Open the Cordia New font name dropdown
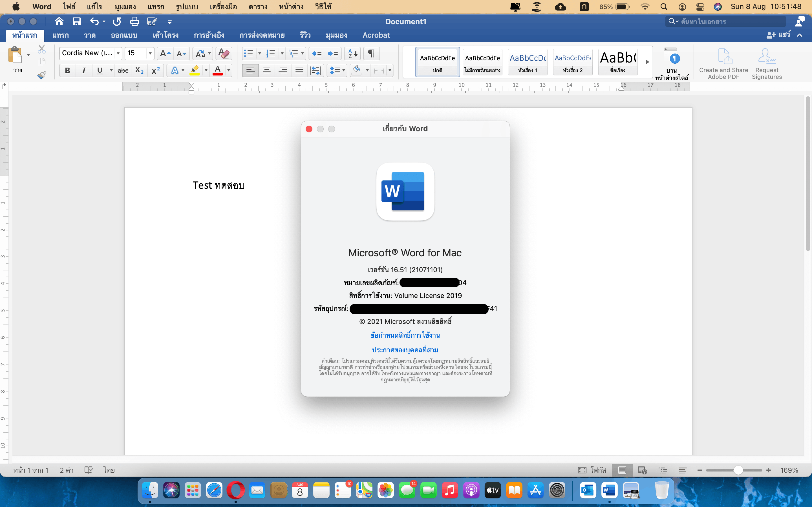Image resolution: width=812 pixels, height=507 pixels. pyautogui.click(x=118, y=53)
